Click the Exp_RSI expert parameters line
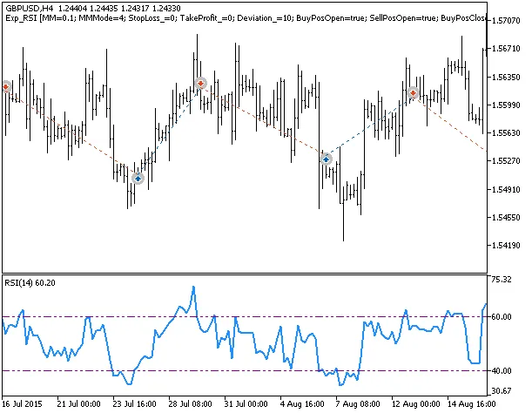The height and width of the screenshot is (413, 532). 246,18
